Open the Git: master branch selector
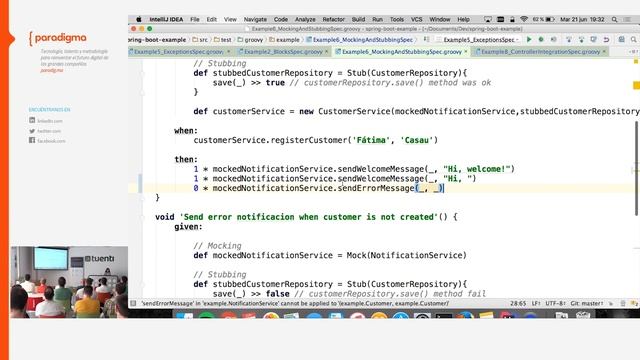The height and width of the screenshot is (360, 640). coord(587,303)
